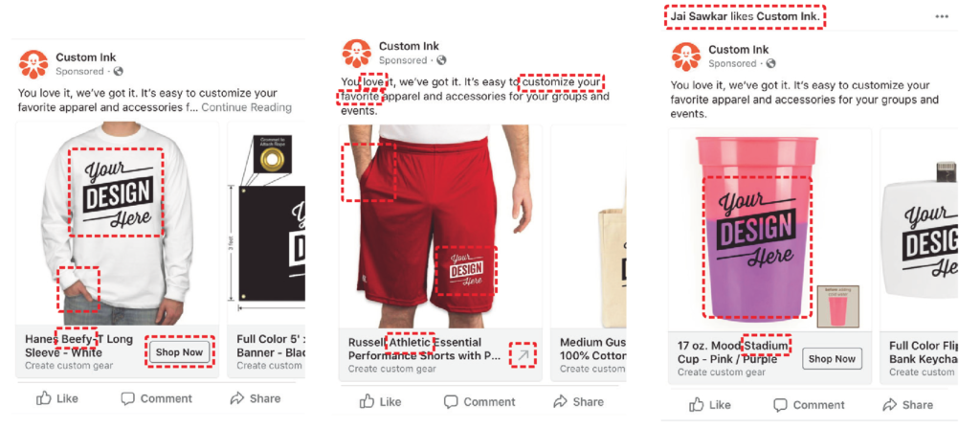Click the Custom Ink logo on the long sleeve ad

33,64
